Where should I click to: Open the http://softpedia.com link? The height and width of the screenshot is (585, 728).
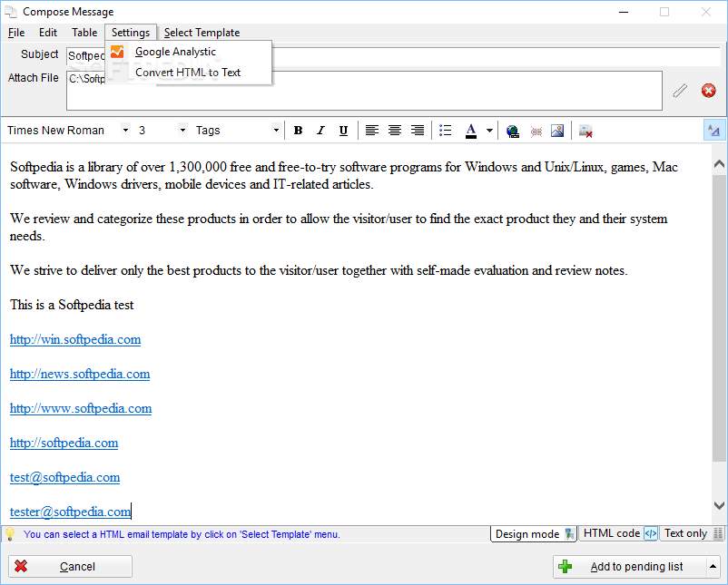click(x=64, y=443)
